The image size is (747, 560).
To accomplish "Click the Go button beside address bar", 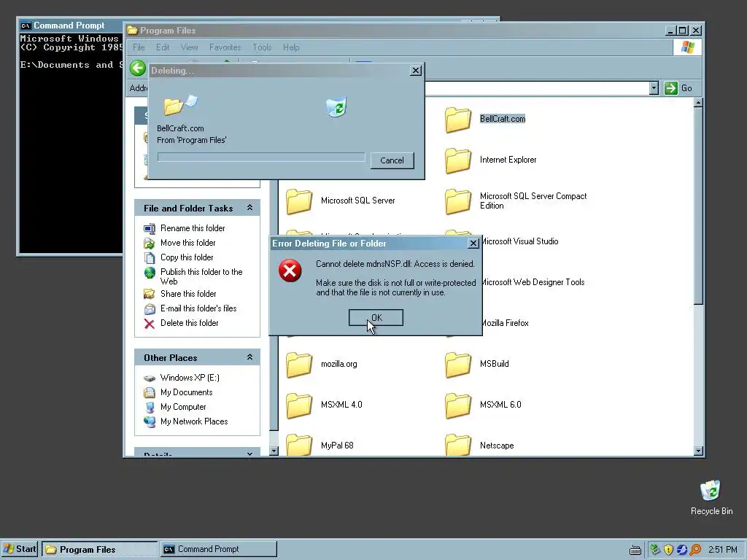I will pos(678,88).
